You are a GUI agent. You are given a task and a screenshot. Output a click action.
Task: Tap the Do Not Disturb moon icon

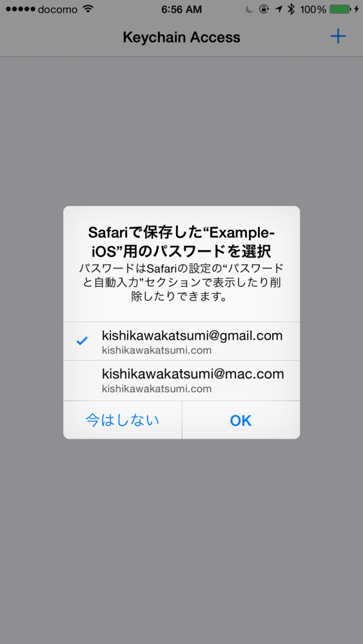click(250, 9)
